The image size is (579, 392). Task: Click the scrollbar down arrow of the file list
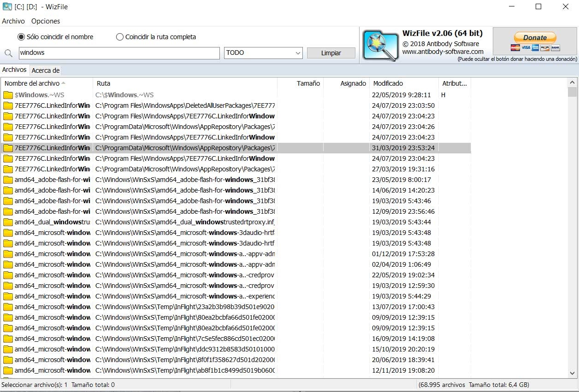click(x=572, y=374)
